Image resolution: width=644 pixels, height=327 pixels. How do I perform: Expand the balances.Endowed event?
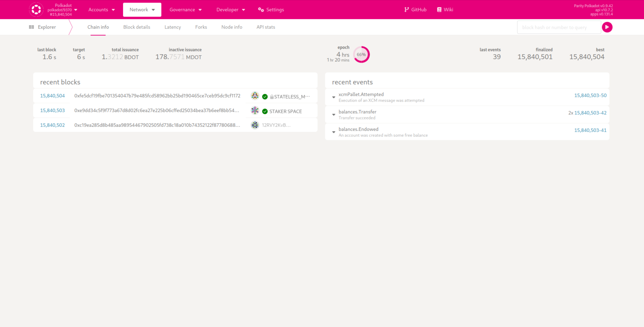click(333, 132)
